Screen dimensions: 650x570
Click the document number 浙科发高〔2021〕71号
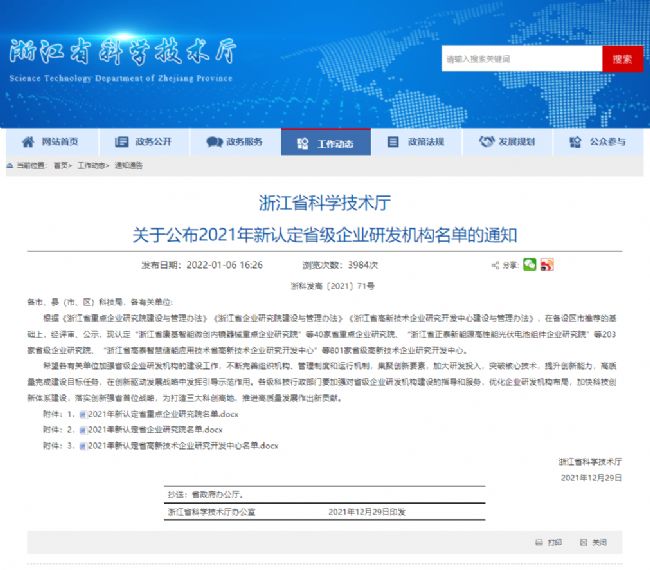point(332,286)
